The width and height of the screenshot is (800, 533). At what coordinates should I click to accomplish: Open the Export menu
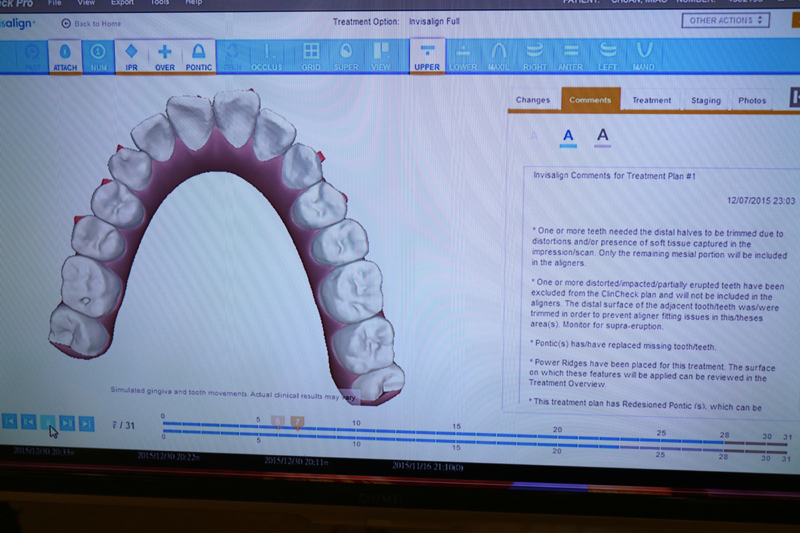pos(122,3)
